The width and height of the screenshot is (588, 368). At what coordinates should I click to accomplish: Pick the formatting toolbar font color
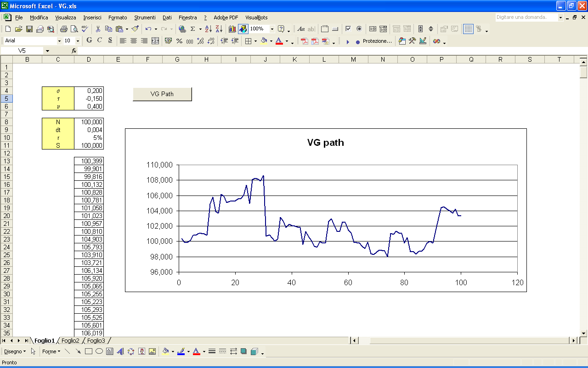point(279,41)
